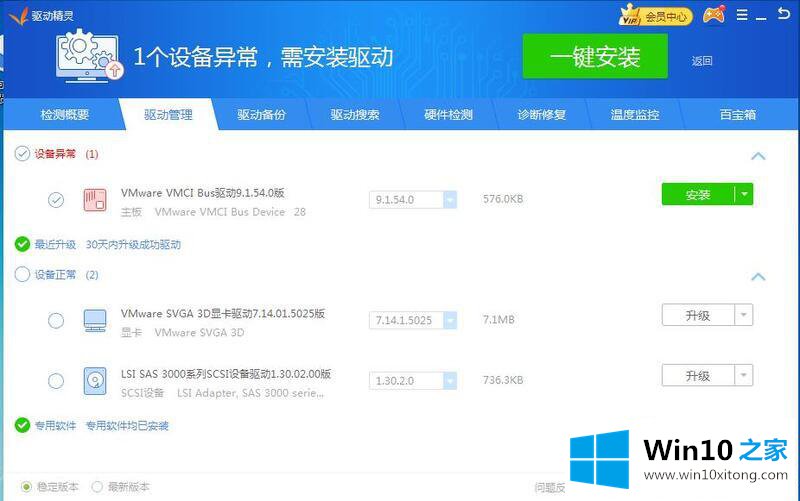Check the VMware SVGA 3D driver checkbox
Viewport: 800px width, 501px height.
tap(56, 320)
